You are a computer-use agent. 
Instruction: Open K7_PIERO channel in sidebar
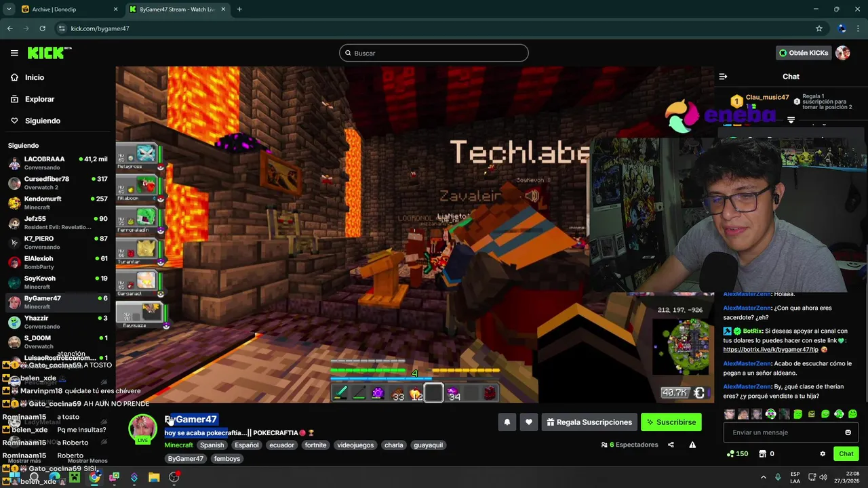58,243
